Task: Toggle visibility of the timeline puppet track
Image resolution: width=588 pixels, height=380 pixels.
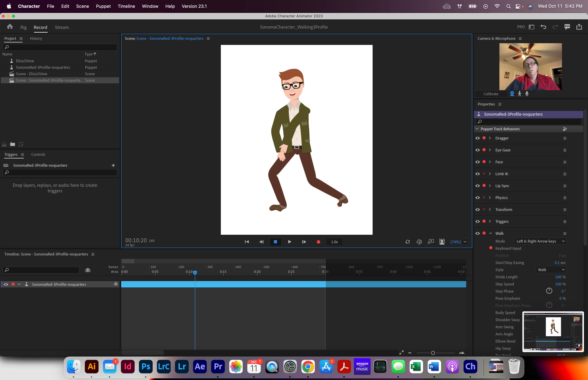Action: pyautogui.click(x=6, y=284)
